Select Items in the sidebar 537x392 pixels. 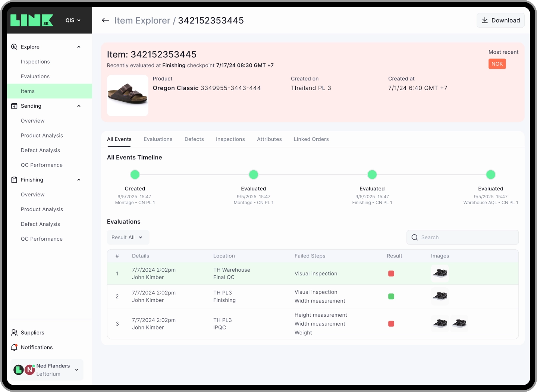click(28, 91)
